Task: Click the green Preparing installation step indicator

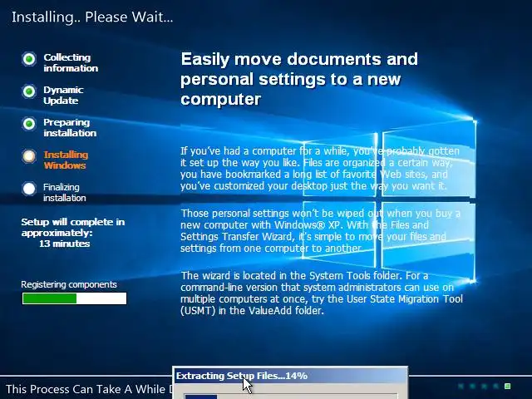Action: tap(29, 124)
